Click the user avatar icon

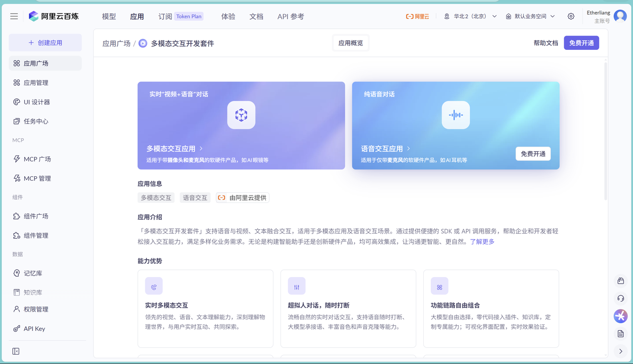coord(620,16)
